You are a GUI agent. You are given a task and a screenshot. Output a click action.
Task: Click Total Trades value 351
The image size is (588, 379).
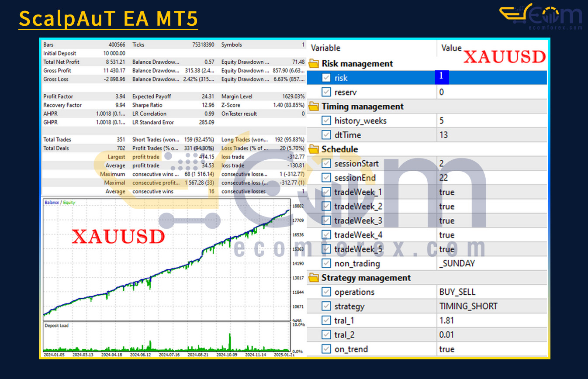(x=121, y=140)
